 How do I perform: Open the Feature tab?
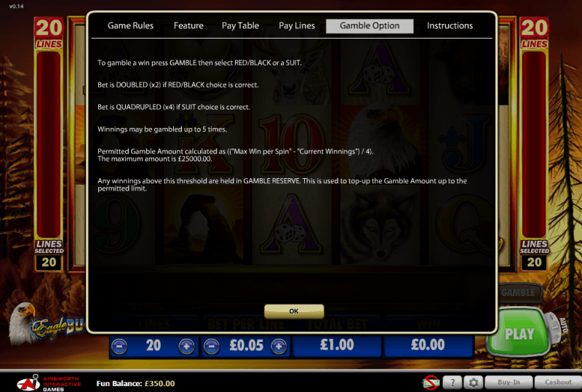click(x=188, y=25)
